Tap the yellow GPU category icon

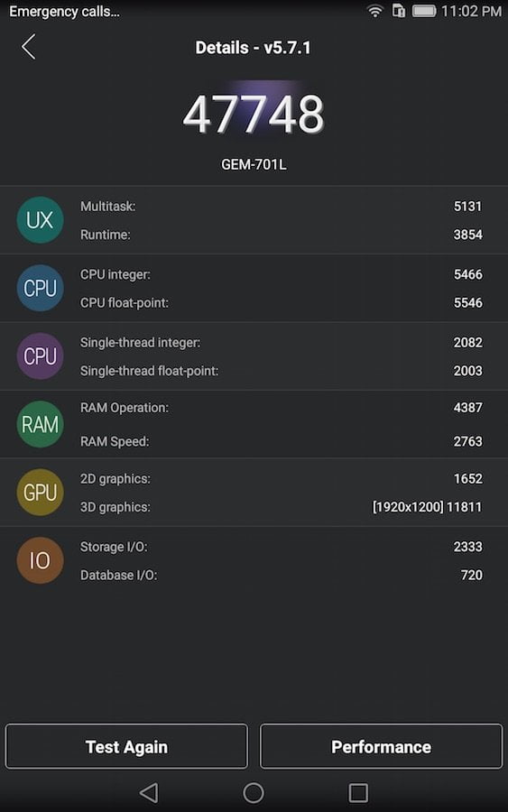[x=40, y=492]
